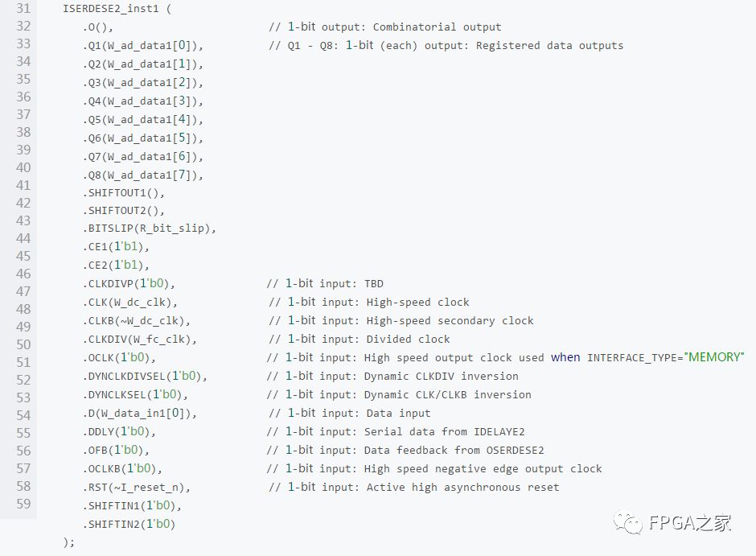Click the .SHIFTIN2(1'b0) port line

coord(129,524)
